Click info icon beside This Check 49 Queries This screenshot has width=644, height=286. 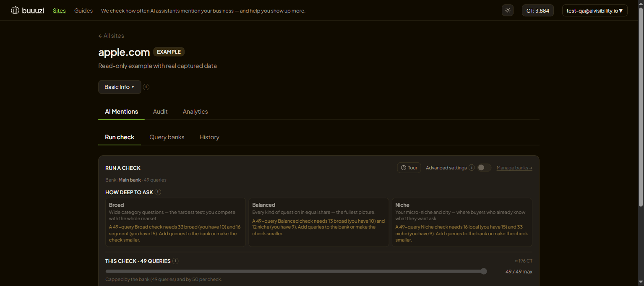coord(175,261)
